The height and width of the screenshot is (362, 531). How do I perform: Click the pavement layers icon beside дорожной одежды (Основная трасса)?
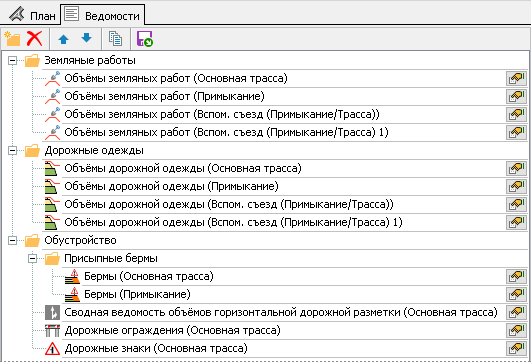tap(52, 169)
